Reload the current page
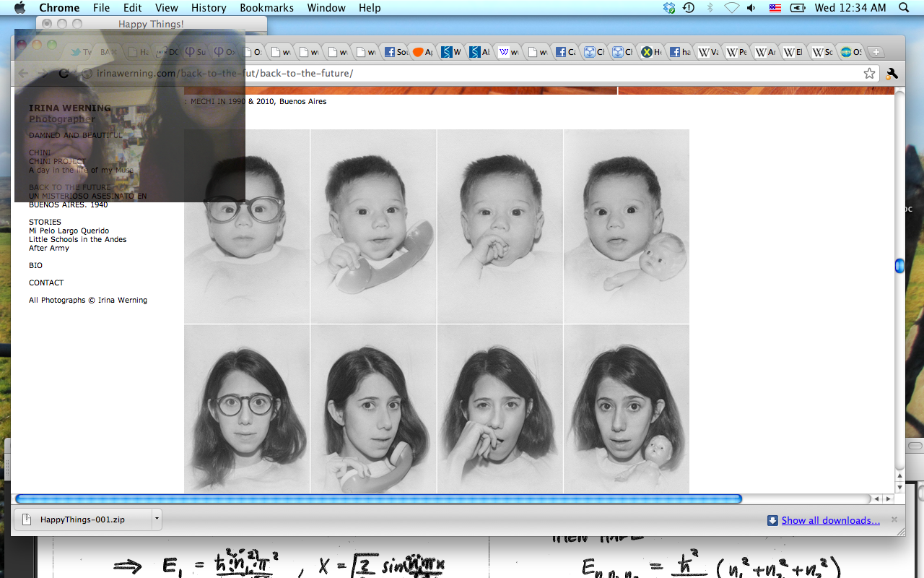This screenshot has height=578, width=924. click(64, 73)
